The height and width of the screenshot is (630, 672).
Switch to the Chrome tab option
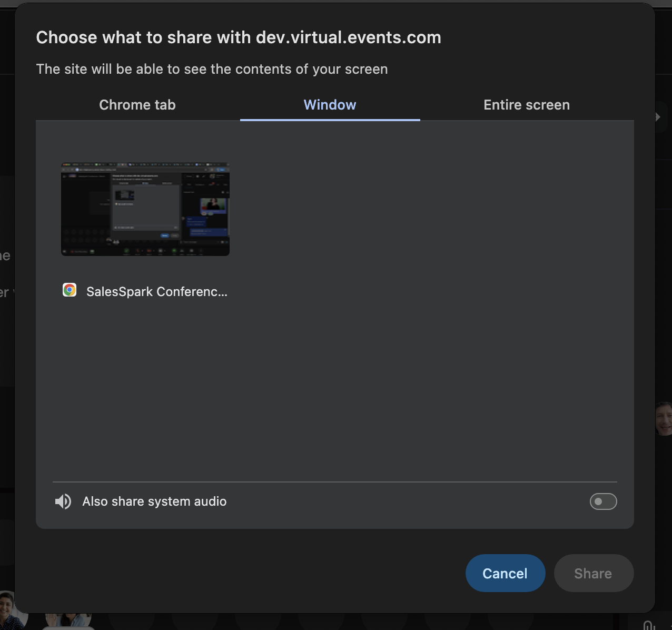tap(137, 105)
